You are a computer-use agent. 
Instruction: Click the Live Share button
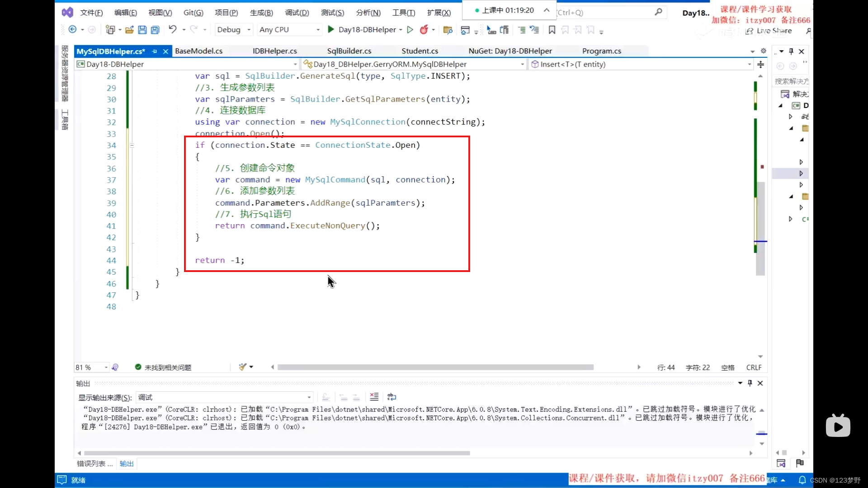pos(769,31)
